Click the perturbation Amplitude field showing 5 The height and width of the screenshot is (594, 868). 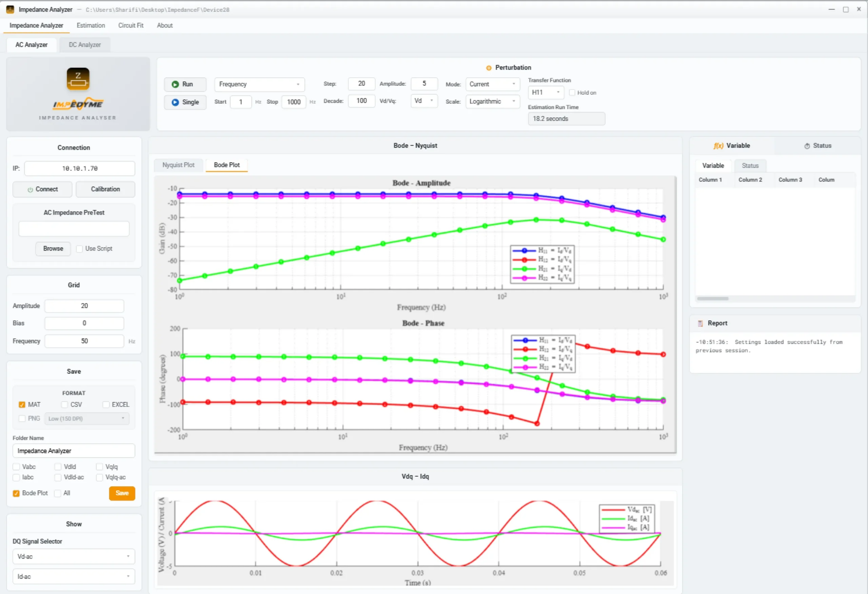[424, 84]
